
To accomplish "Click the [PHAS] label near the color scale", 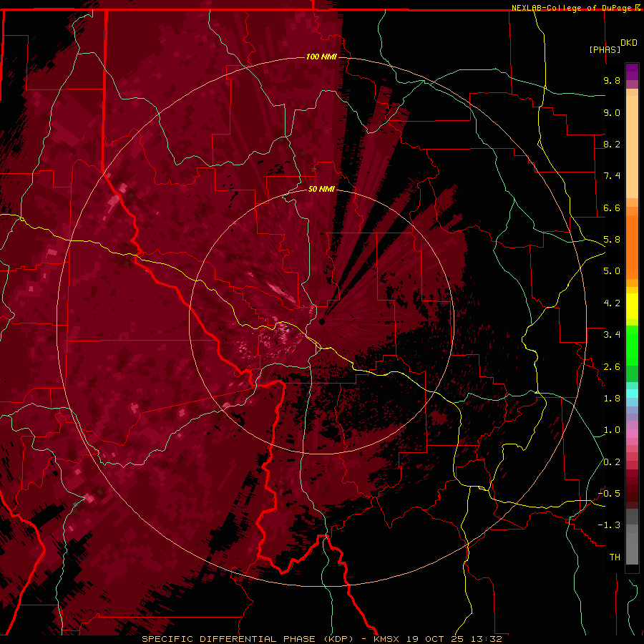I will click(605, 50).
